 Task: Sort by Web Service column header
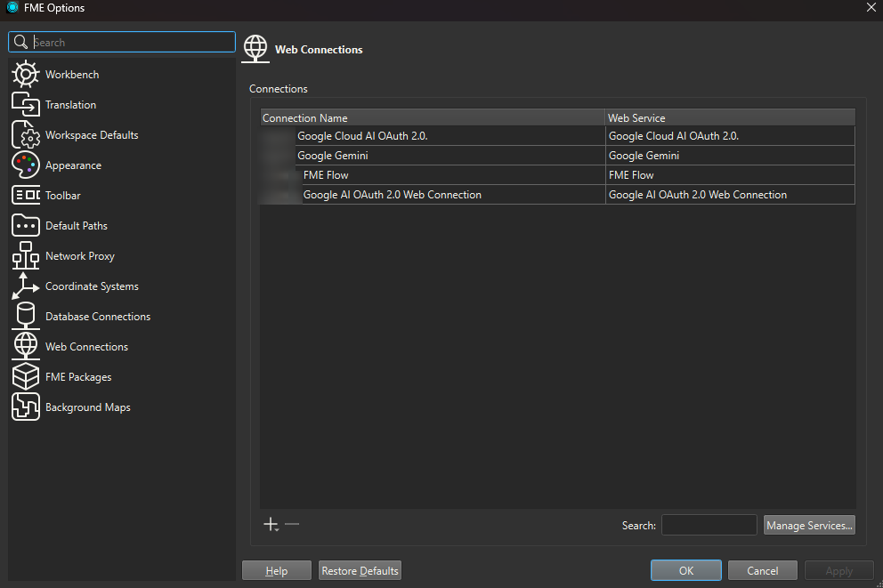click(x=730, y=117)
